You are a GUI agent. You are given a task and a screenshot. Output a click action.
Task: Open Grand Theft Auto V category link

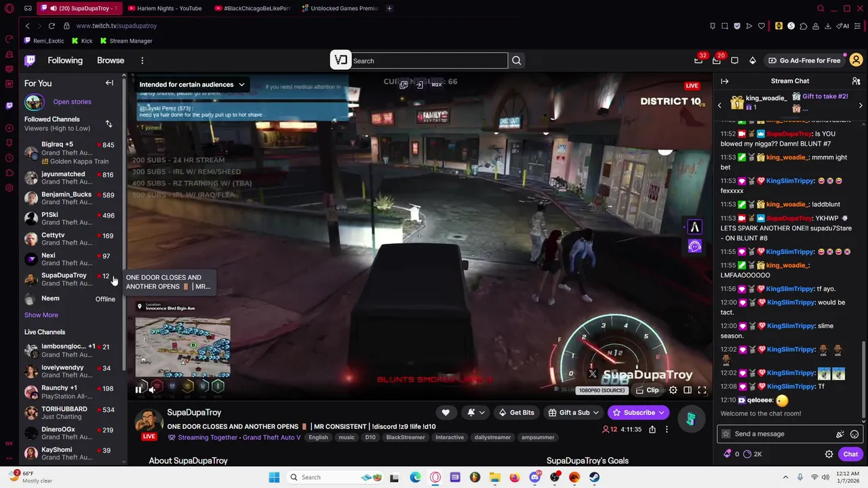(271, 437)
